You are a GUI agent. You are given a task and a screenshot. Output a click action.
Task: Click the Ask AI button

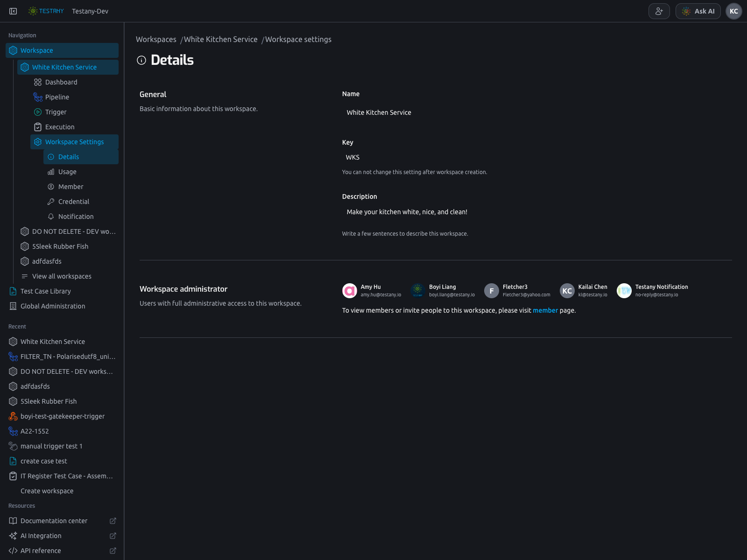(698, 11)
